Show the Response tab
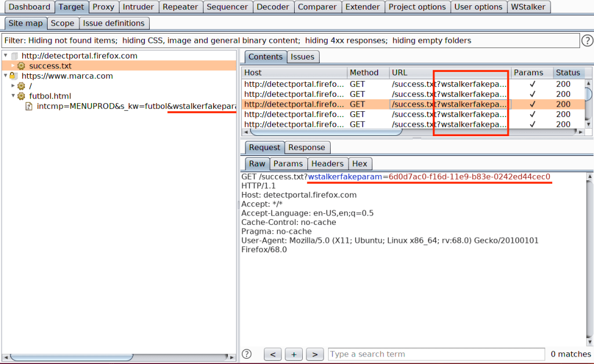The height and width of the screenshot is (364, 594). 307,147
